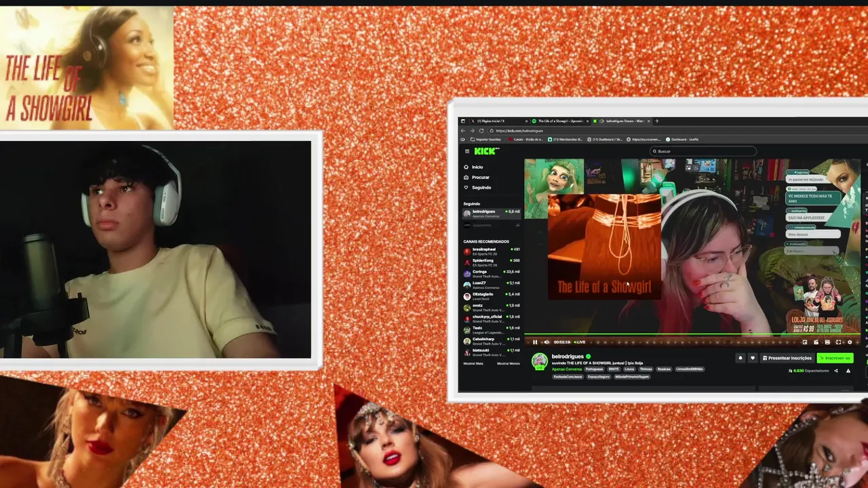Screen dimensions: 868x488
Task: Share the belrodrigues stream
Action: click(x=835, y=371)
